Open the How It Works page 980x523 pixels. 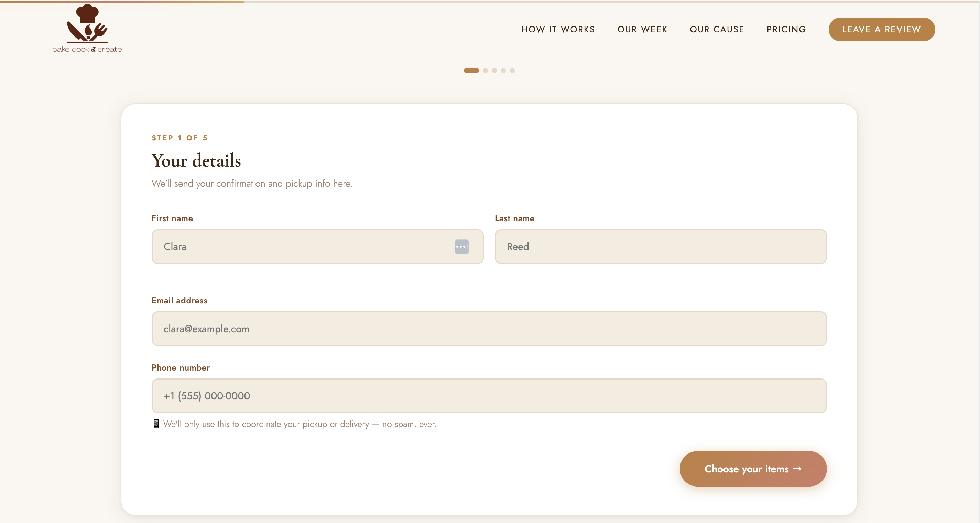pyautogui.click(x=558, y=29)
